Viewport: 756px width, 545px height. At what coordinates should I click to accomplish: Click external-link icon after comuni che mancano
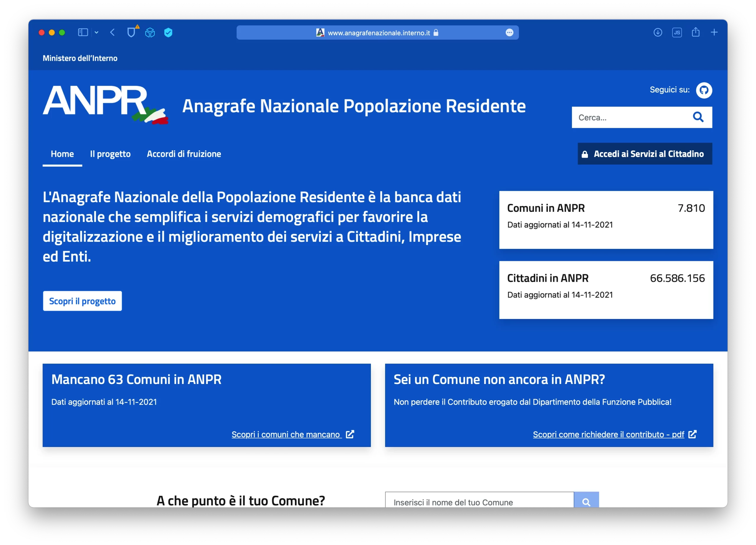click(x=350, y=434)
